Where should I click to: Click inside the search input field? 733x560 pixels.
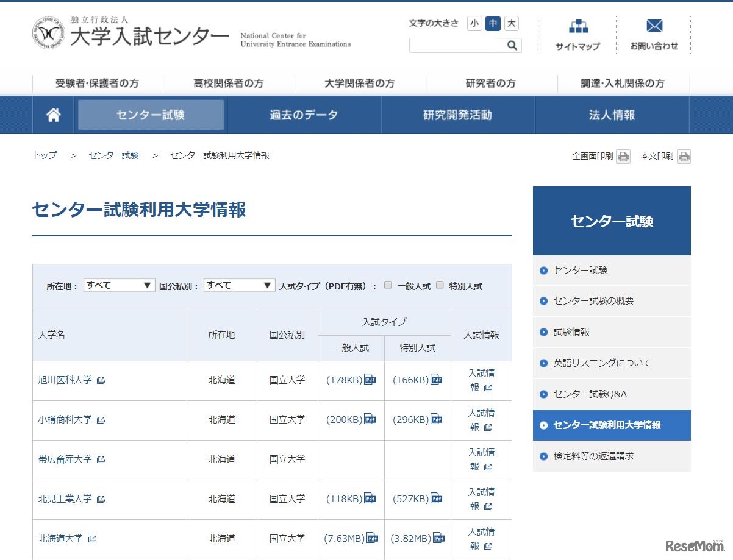click(x=457, y=45)
